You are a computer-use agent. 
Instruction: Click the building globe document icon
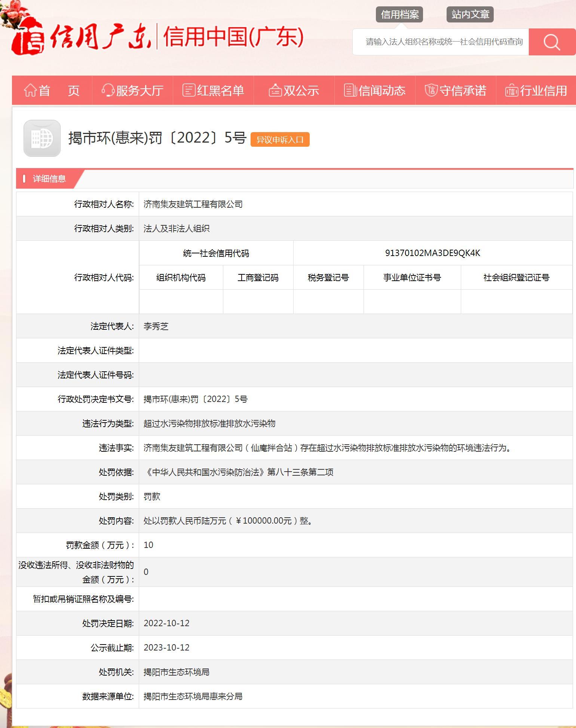(42, 138)
